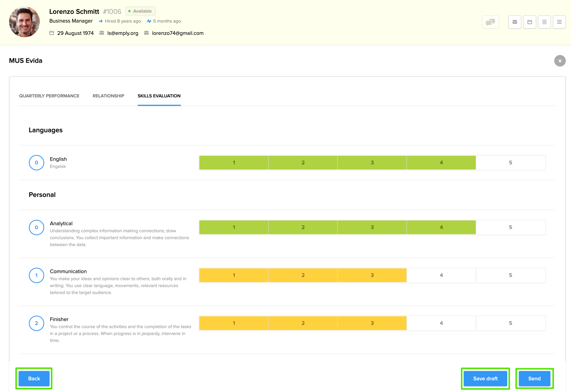Open the chat conversations icon
The height and width of the screenshot is (392, 571).
[x=490, y=22]
